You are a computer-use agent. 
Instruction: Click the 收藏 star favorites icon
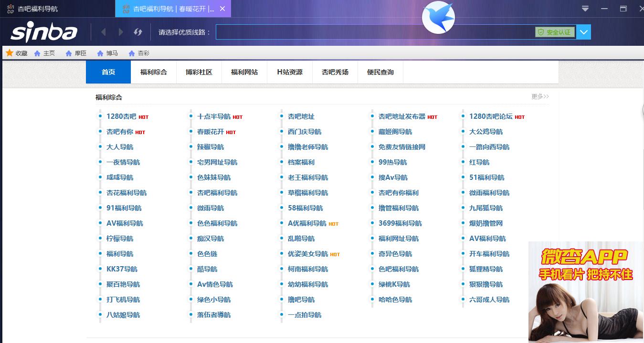click(10, 53)
